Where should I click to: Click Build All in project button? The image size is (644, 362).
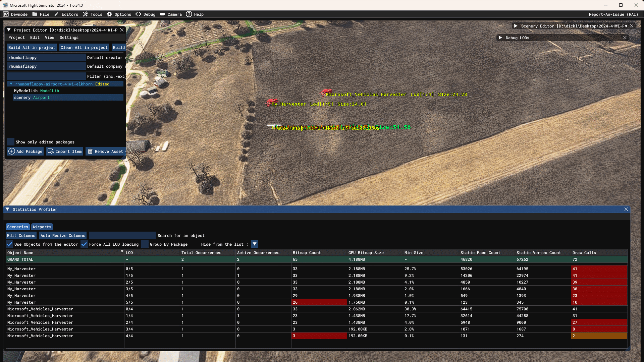[x=32, y=48]
